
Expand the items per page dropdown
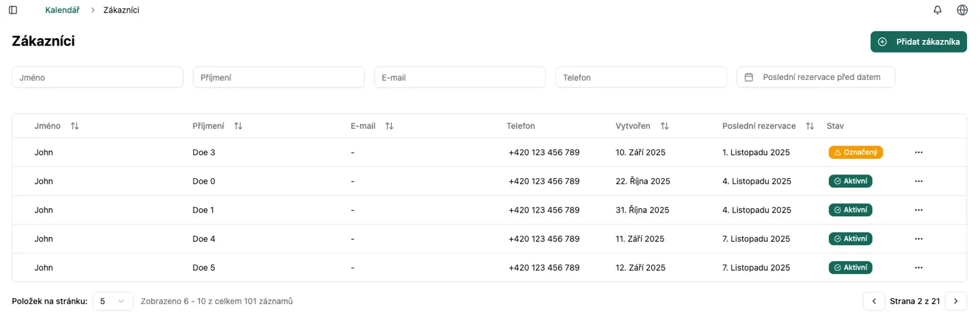point(112,301)
